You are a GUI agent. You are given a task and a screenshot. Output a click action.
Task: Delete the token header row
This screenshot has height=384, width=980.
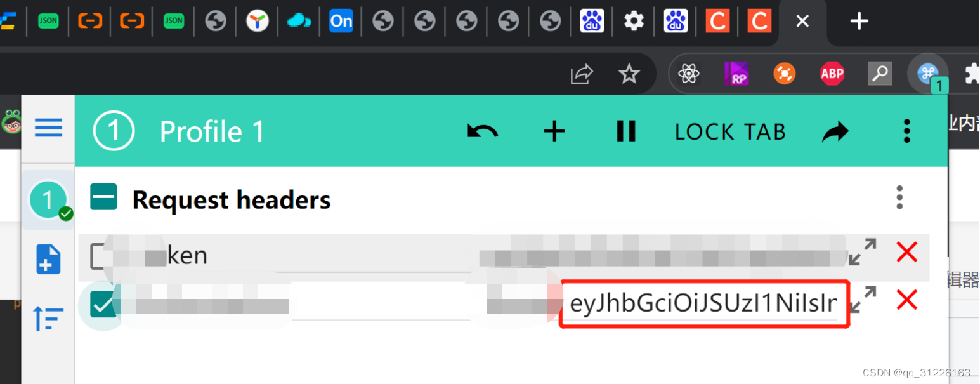coord(907,252)
